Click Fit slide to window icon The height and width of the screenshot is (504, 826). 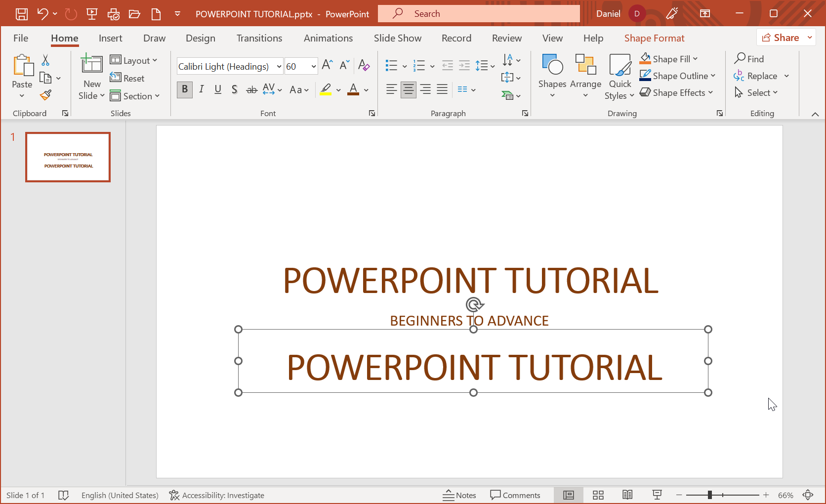tap(808, 495)
